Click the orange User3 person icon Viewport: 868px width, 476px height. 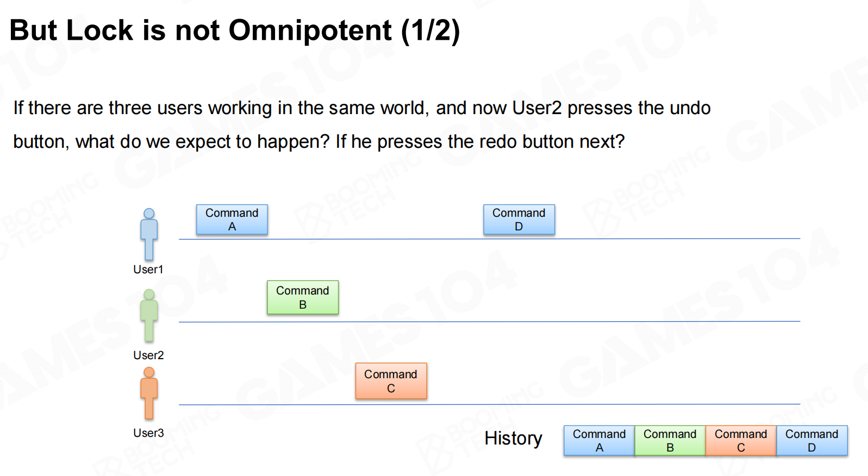click(x=149, y=393)
